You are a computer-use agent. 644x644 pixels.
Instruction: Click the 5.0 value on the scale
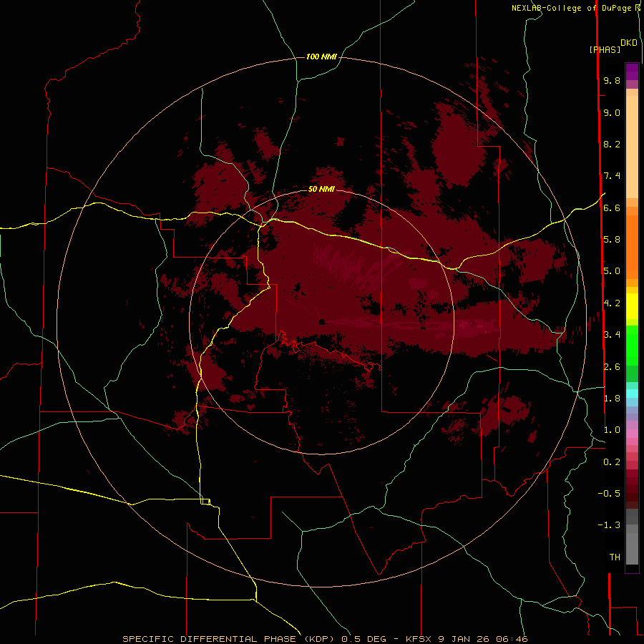[612, 271]
